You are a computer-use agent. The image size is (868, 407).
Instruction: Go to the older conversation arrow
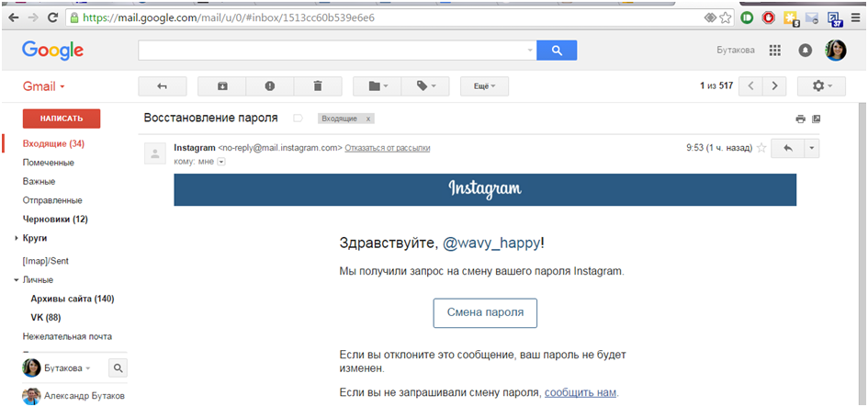[774, 86]
